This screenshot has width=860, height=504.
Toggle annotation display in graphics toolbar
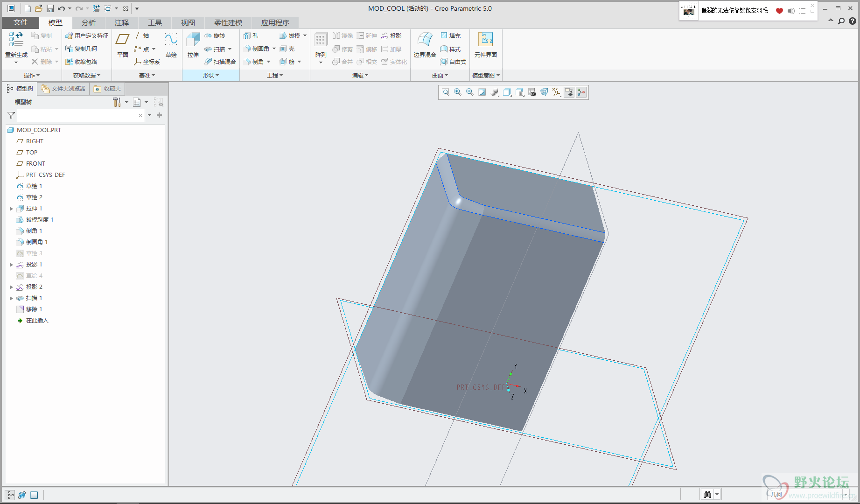point(569,92)
